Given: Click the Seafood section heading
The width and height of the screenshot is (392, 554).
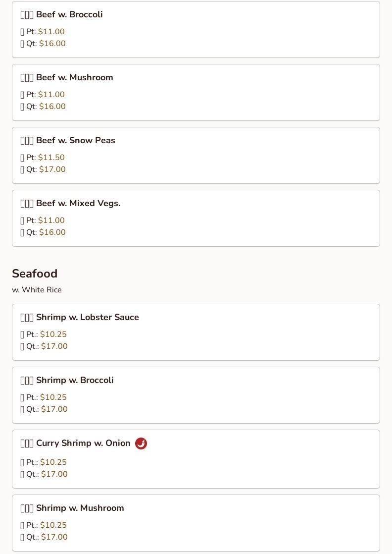Looking at the screenshot, I should (x=35, y=274).
